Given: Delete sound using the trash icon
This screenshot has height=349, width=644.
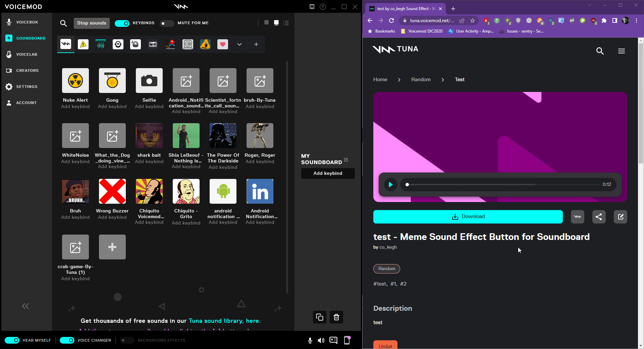Looking at the screenshot, I should pos(336,317).
